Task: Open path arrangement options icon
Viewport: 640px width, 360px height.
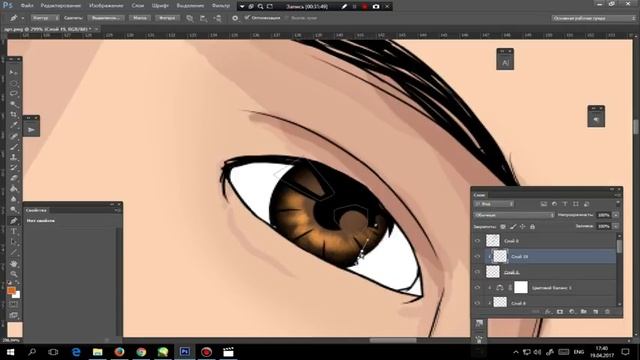Action: (218, 18)
